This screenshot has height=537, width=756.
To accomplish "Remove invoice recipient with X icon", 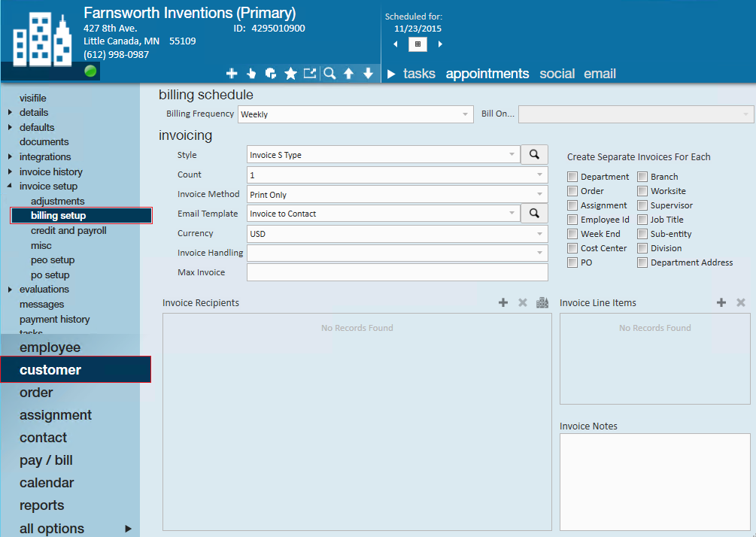I will 522,303.
